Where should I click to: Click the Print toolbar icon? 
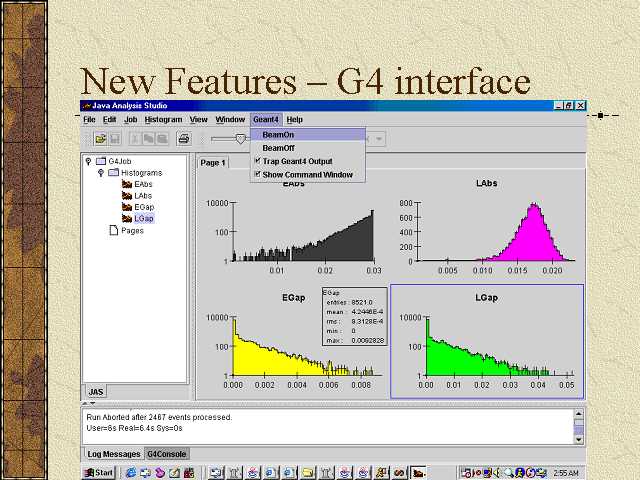point(184,138)
